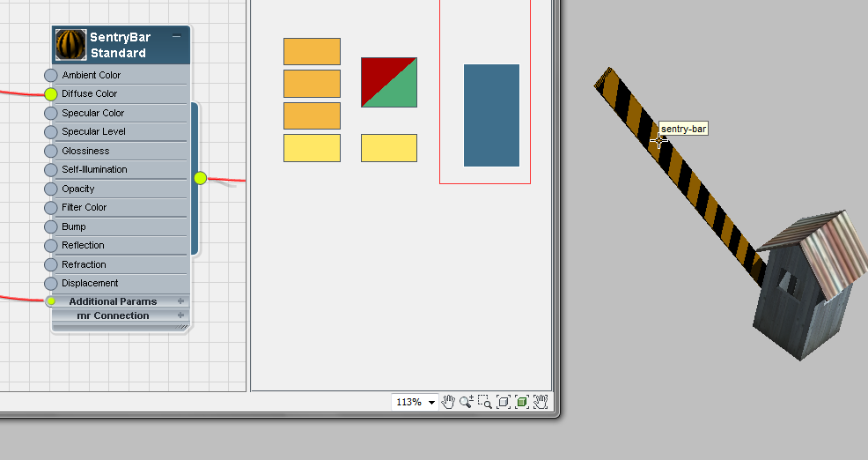Collapse the SentryBar node with minus button
The width and height of the screenshot is (868, 460).
click(x=177, y=37)
